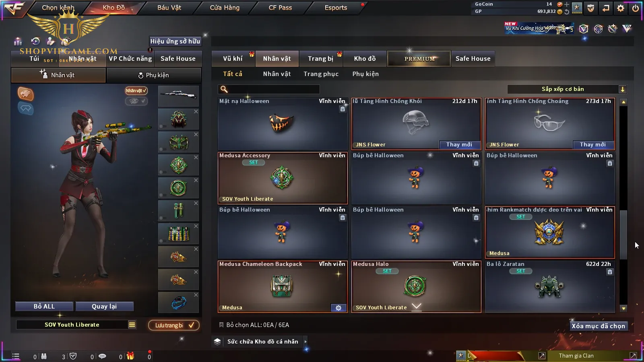Open gear settings on Medusa Chameleon Backpack
Image resolution: width=644 pixels, height=362 pixels.
(339, 308)
